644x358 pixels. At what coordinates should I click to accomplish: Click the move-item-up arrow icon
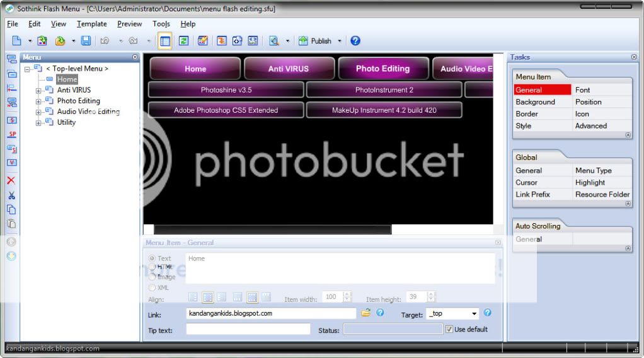[11, 242]
